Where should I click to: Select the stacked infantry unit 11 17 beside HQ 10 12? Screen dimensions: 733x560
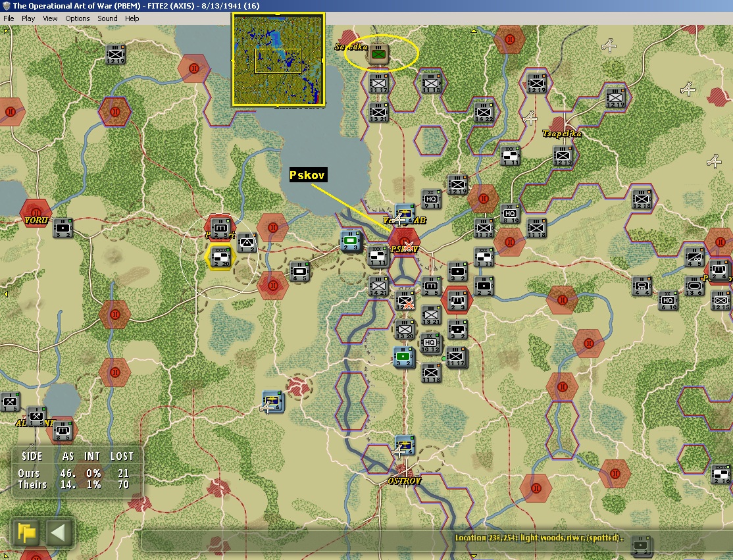(457, 358)
